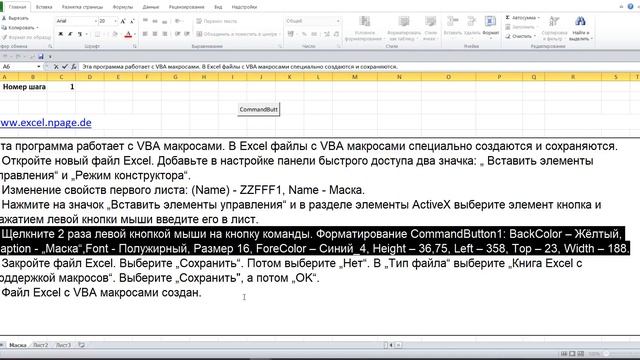Open Cell Styles (Стили ячеек) gallery
Viewport: 640px width, 360px height.
coord(430,29)
